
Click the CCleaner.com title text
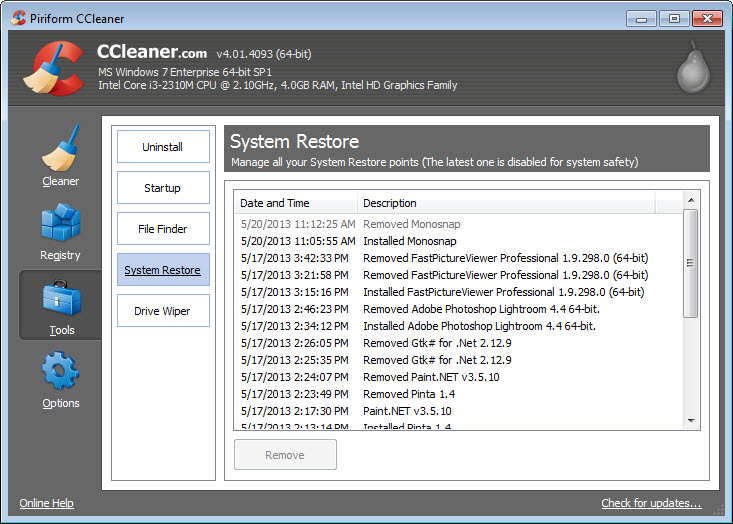click(152, 51)
